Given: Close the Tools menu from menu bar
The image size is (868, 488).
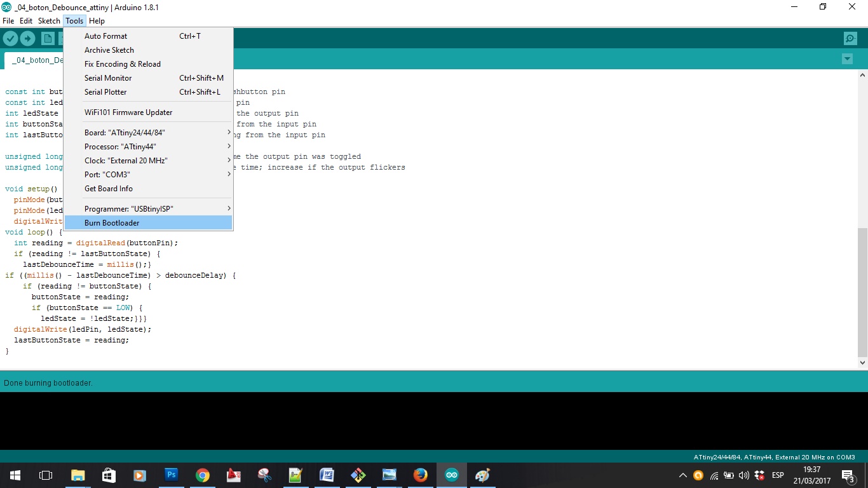Looking at the screenshot, I should click(74, 21).
